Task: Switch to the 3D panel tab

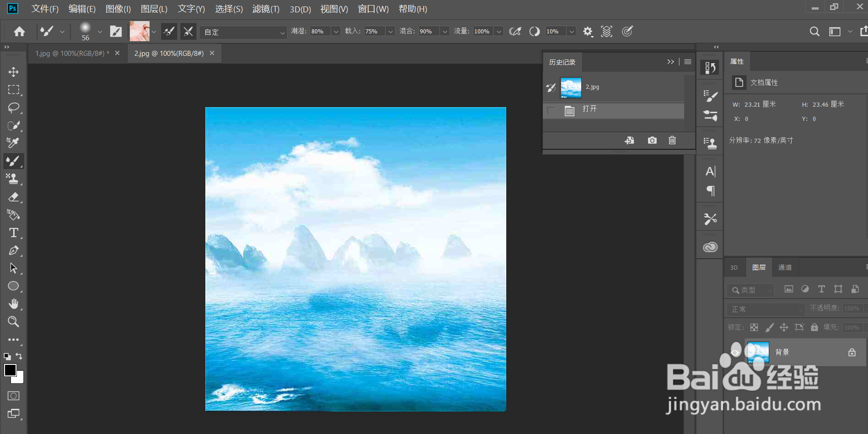Action: 734,267
